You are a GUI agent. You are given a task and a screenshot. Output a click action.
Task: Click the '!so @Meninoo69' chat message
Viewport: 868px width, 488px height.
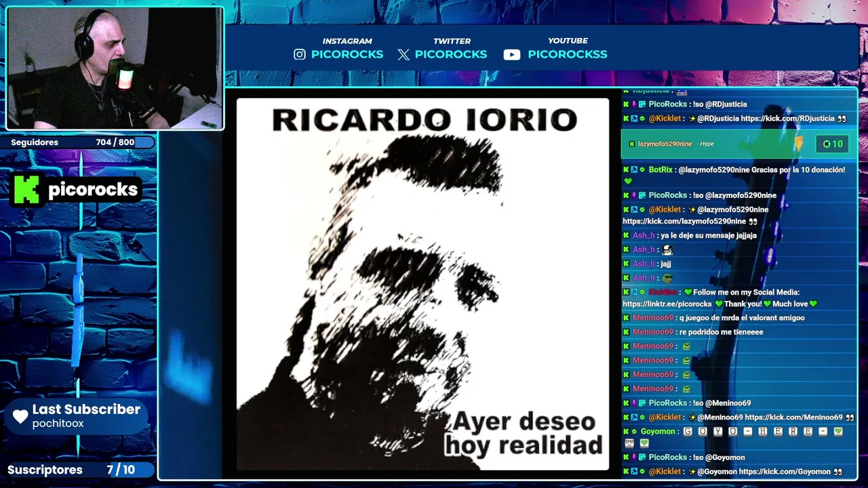[x=722, y=403]
